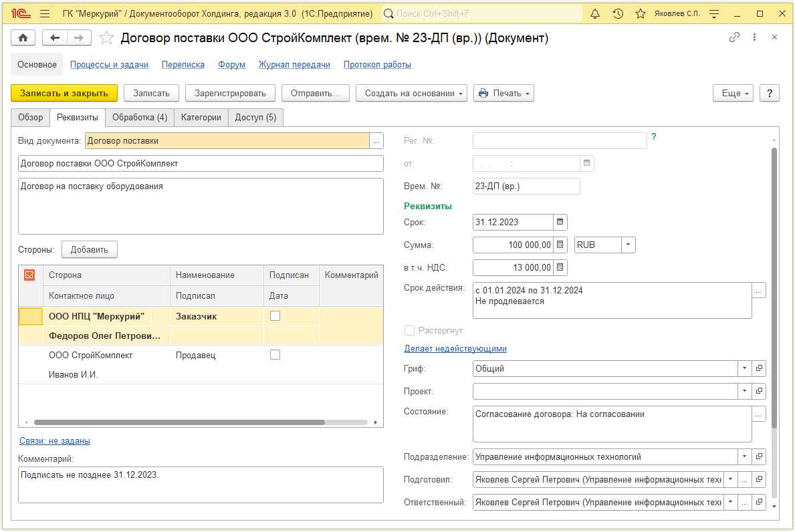This screenshot has height=532, width=795.
Task: Open the Категории tab
Action: coord(201,118)
